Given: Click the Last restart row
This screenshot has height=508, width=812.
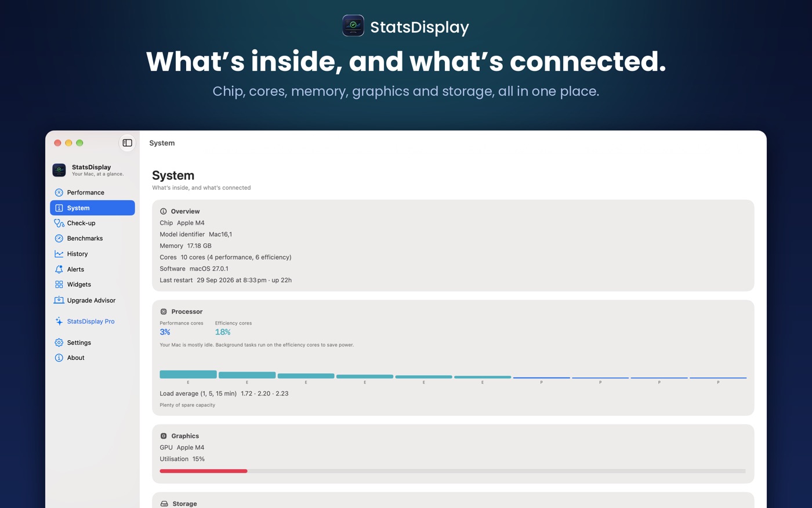Looking at the screenshot, I should coord(226,280).
